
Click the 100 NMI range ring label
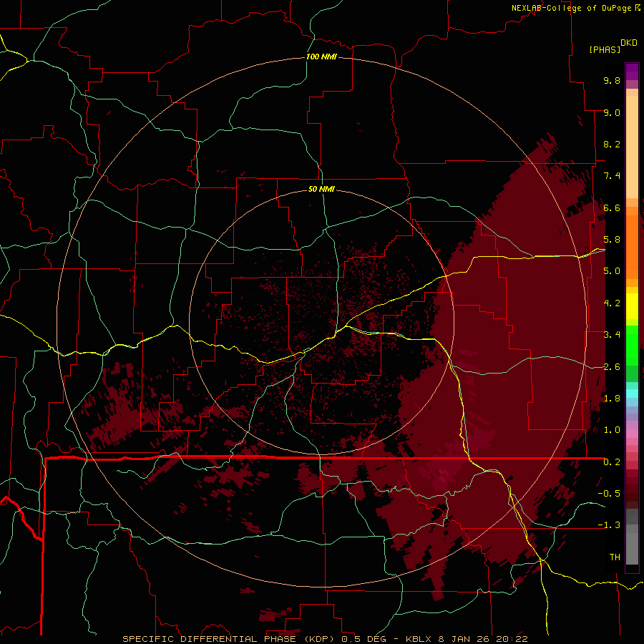point(321,57)
